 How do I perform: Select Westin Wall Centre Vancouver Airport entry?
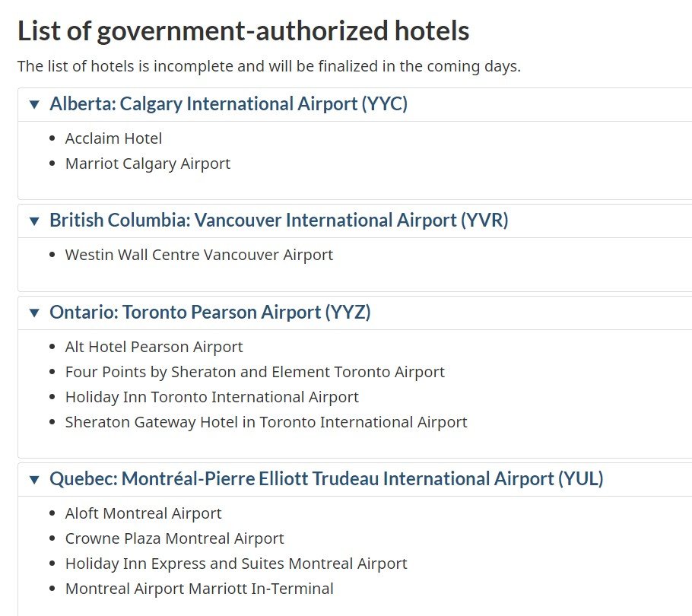[x=199, y=255]
